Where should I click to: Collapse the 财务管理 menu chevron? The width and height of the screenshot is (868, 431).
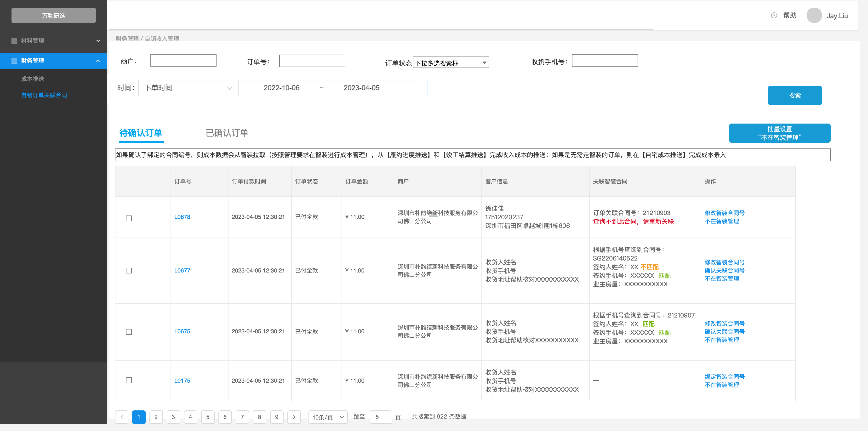(x=98, y=61)
